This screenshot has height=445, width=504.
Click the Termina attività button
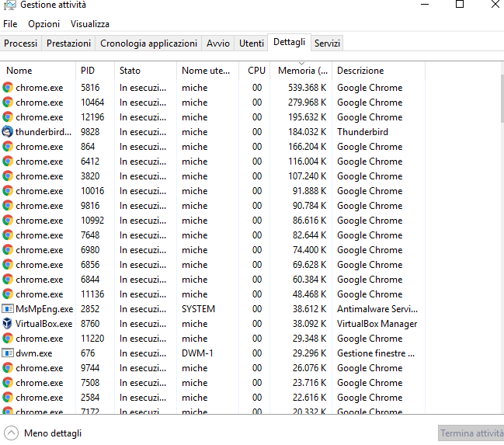pos(471,433)
